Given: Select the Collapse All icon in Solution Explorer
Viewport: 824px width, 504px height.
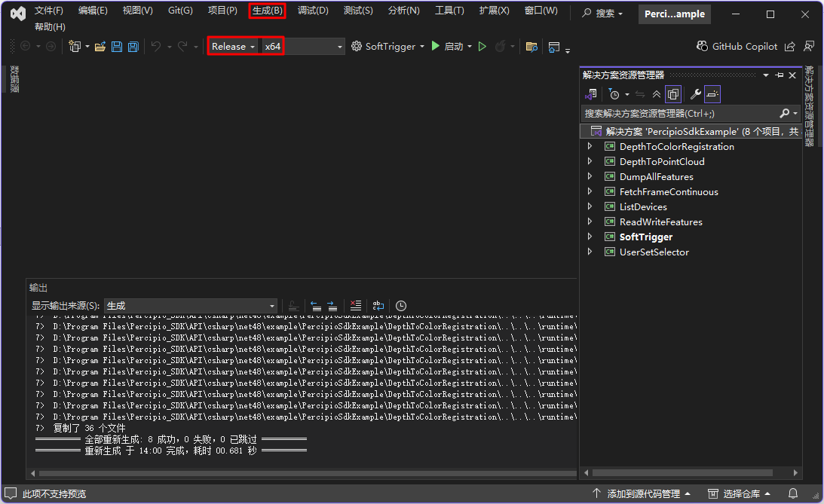Looking at the screenshot, I should (657, 94).
